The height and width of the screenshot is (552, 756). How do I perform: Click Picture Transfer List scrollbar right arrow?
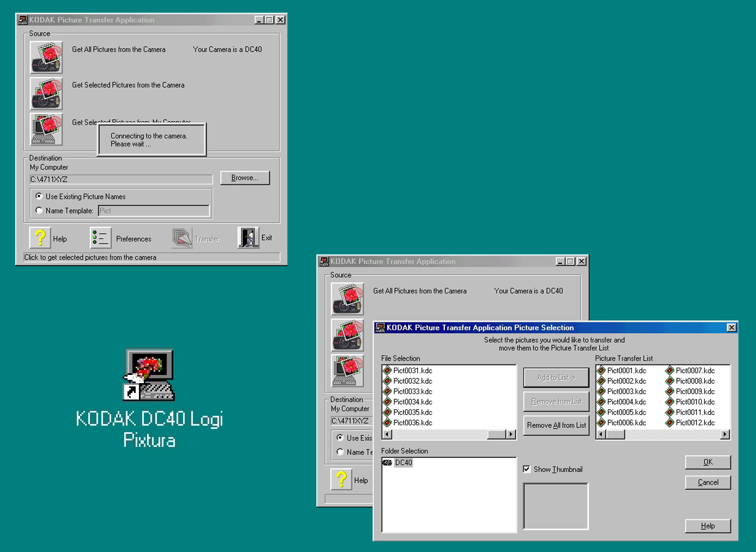(x=725, y=434)
